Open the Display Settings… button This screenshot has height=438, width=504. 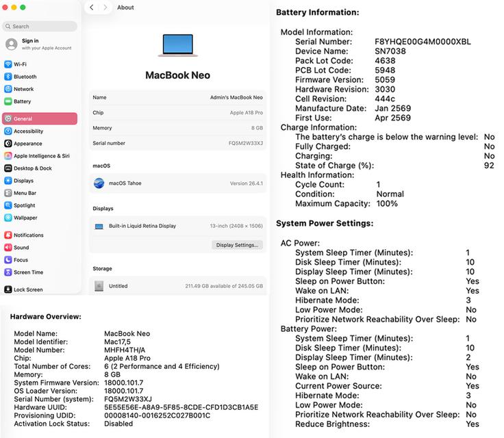click(237, 245)
